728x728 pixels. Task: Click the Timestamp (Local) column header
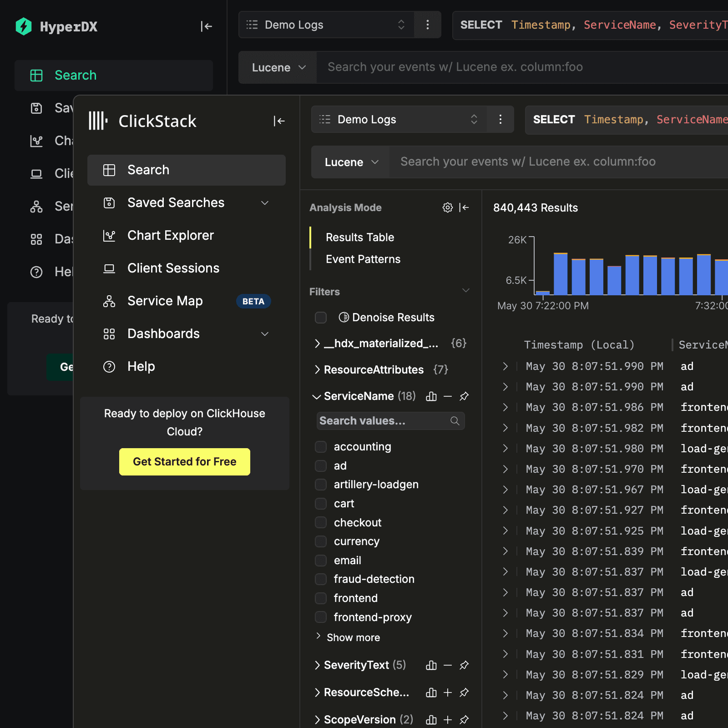coord(579,345)
